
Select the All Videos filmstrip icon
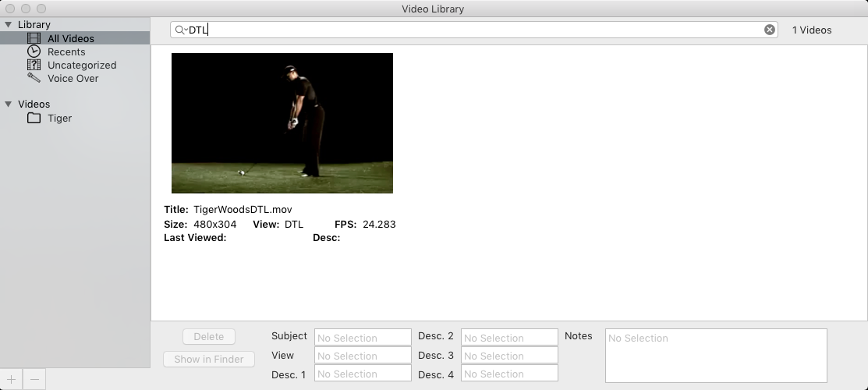(34, 38)
